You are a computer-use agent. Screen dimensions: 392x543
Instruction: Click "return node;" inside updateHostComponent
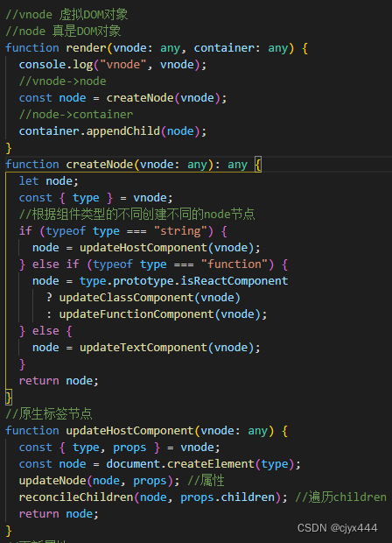coord(59,514)
